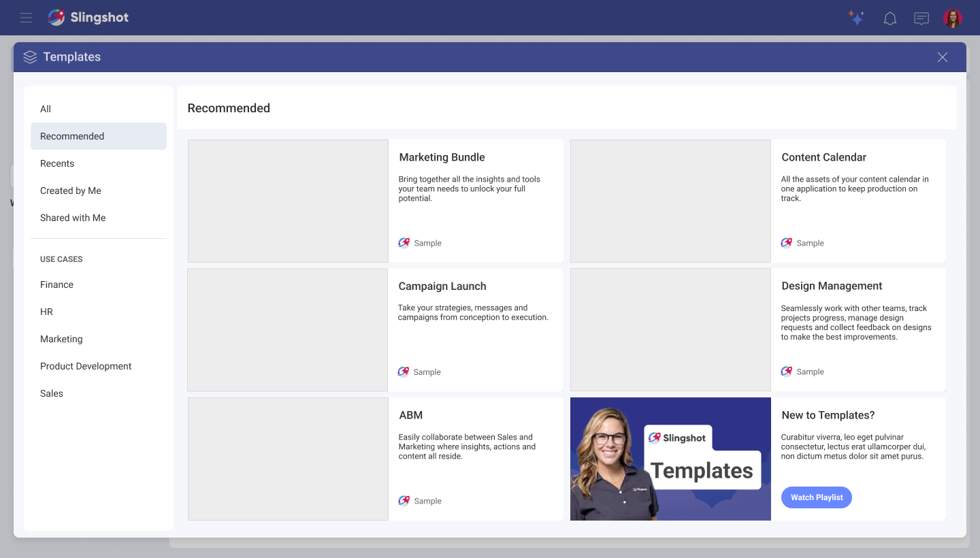This screenshot has width=980, height=558.
Task: Open the Design Management template title
Action: click(832, 286)
